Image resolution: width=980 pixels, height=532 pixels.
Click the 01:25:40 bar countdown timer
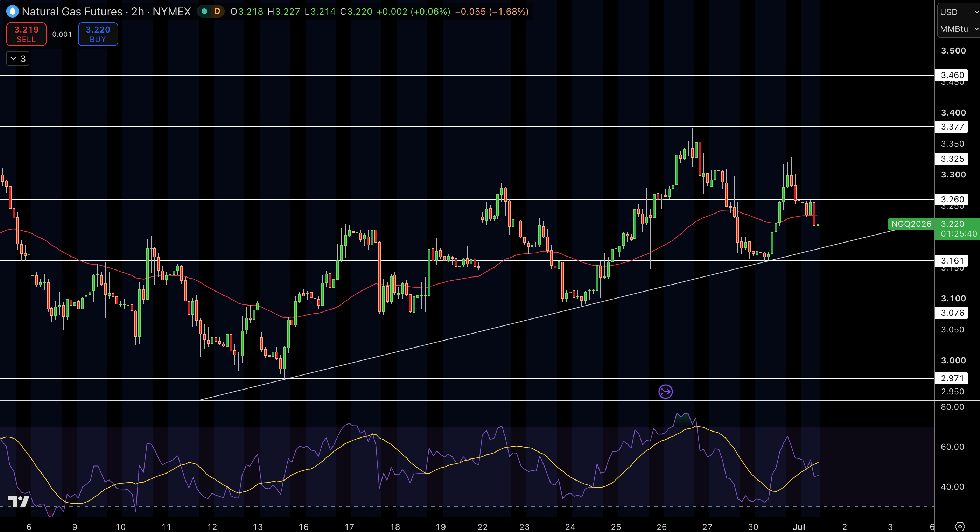[959, 234]
